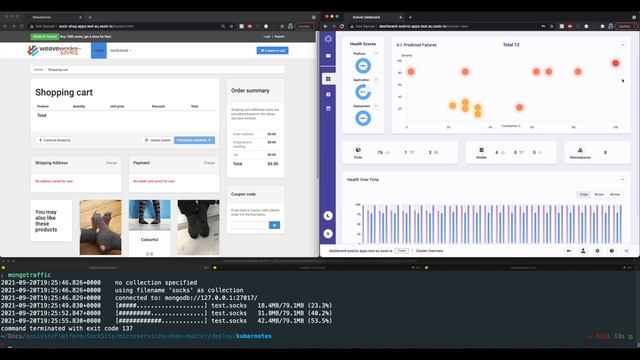Click the Platform health donut chart

point(362,66)
